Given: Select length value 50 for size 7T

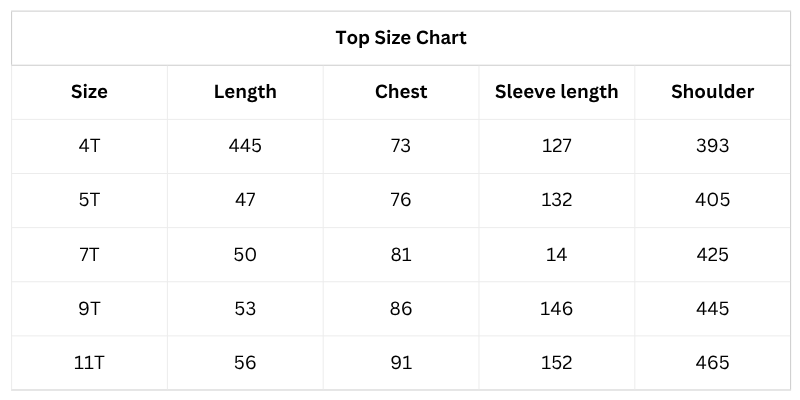Looking at the screenshot, I should [x=245, y=254].
